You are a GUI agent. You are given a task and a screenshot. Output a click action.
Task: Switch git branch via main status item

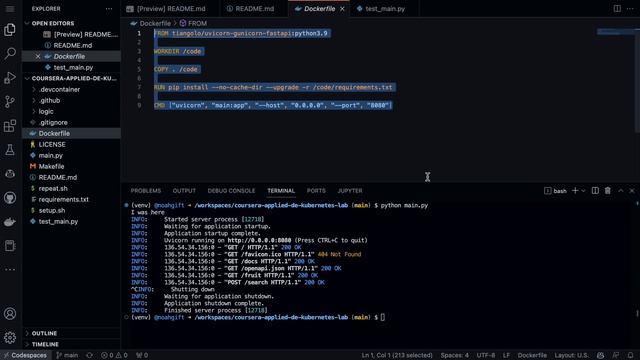tap(67, 355)
